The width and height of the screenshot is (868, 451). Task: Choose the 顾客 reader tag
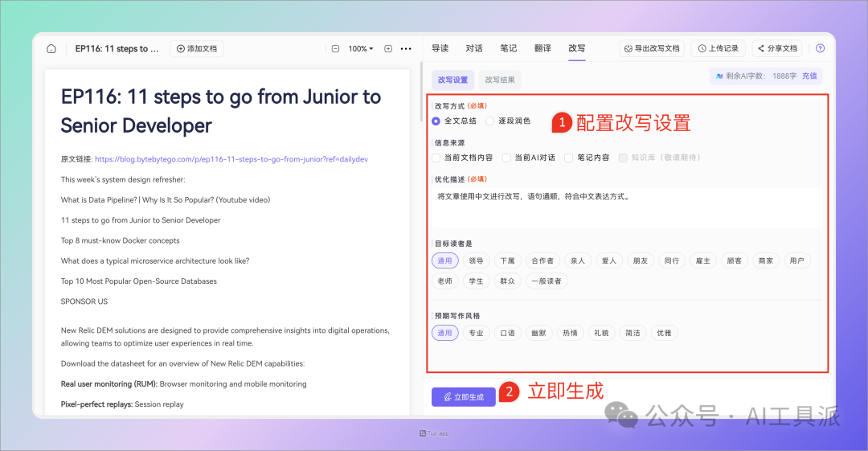735,261
